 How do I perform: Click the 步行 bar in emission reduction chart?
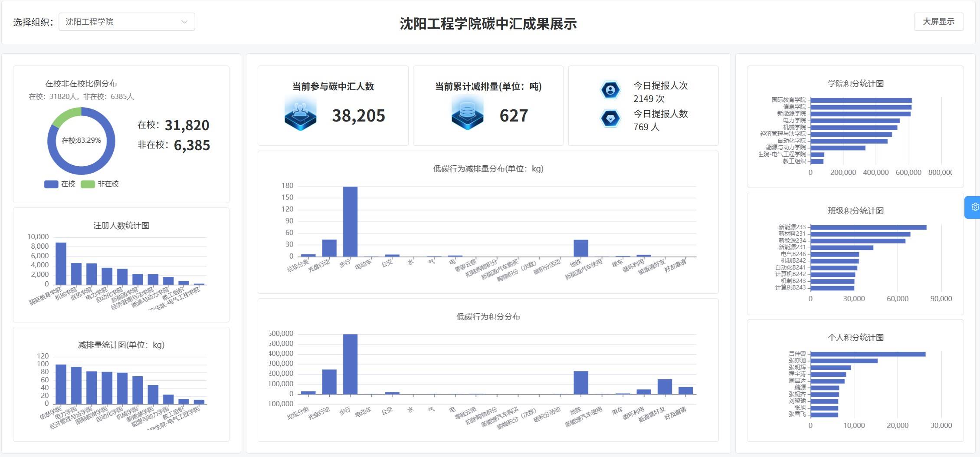[x=350, y=221]
